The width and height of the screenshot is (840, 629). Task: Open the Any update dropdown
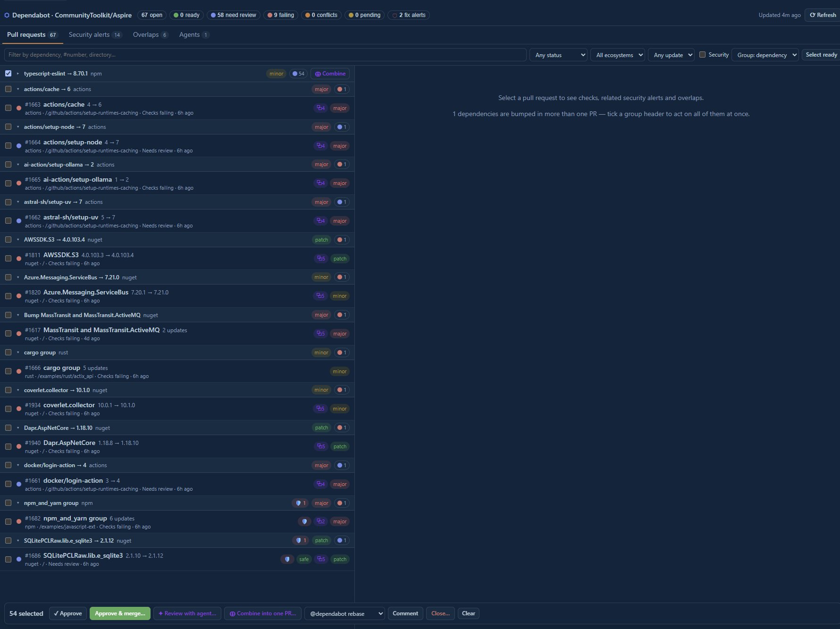tap(671, 55)
